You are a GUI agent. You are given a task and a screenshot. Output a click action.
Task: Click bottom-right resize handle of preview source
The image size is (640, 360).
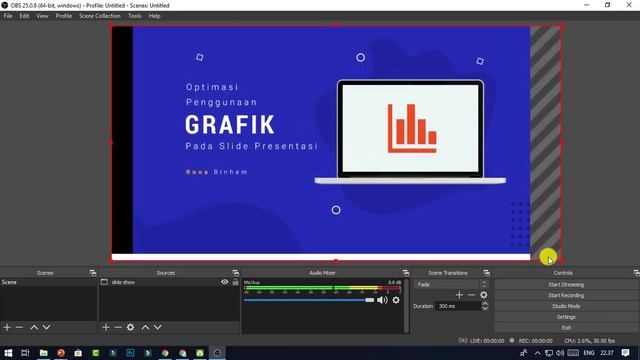point(562,260)
